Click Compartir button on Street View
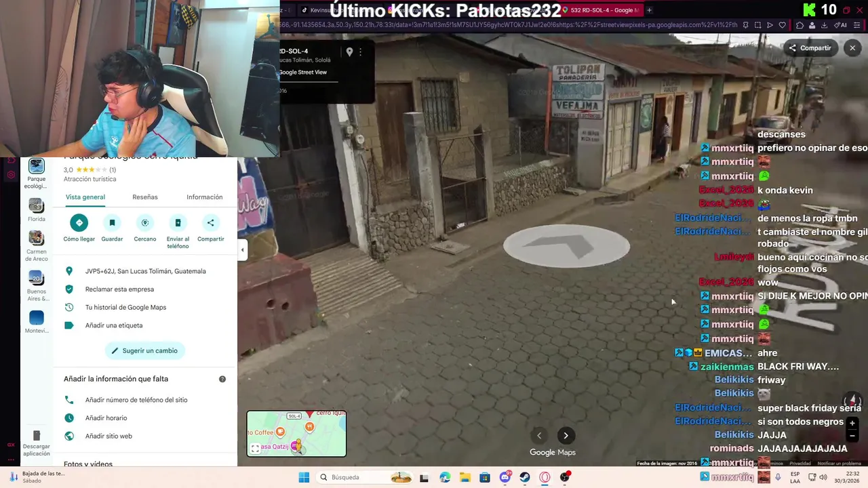The height and width of the screenshot is (488, 868). click(x=810, y=48)
